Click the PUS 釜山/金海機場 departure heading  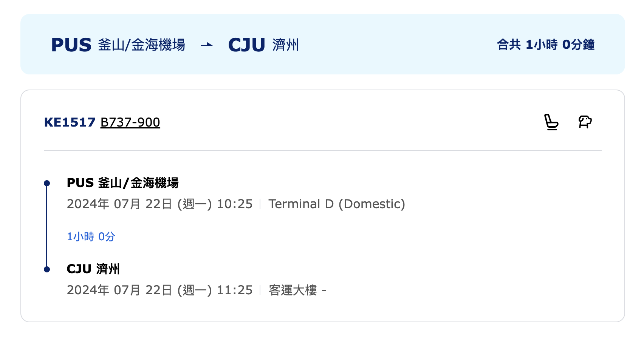coord(123,183)
